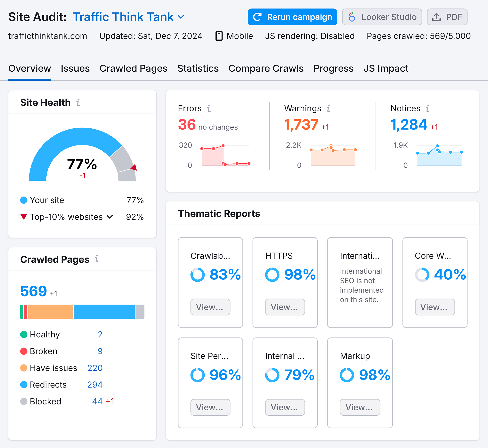
Task: Click the Pages crawled: 569/5,000 text
Action: (x=419, y=36)
